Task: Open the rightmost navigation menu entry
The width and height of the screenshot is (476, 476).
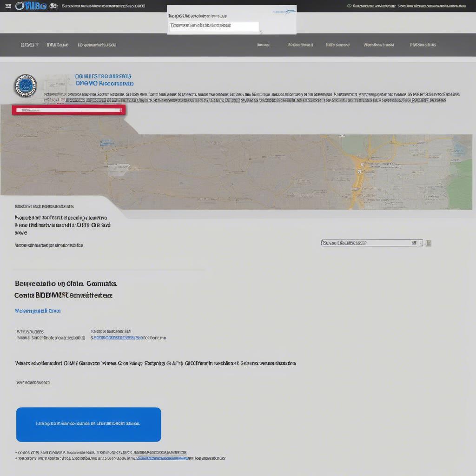Action: coord(423,45)
